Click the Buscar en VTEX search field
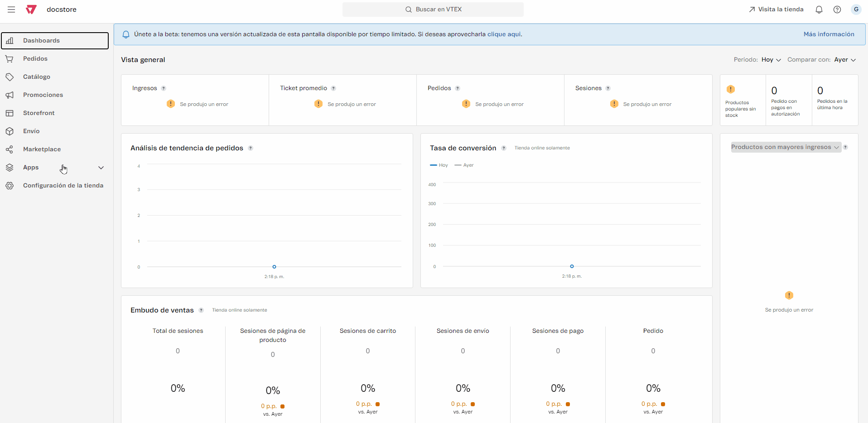Screen dimensions: 868x423 pos(433,10)
